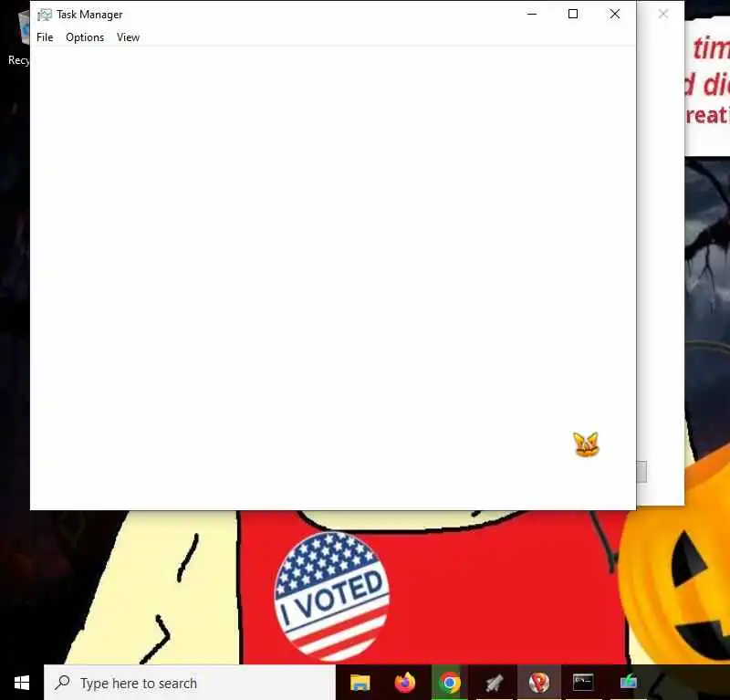Click the golden fox icon in Task Manager
Screen dimensions: 730x700
click(586, 444)
